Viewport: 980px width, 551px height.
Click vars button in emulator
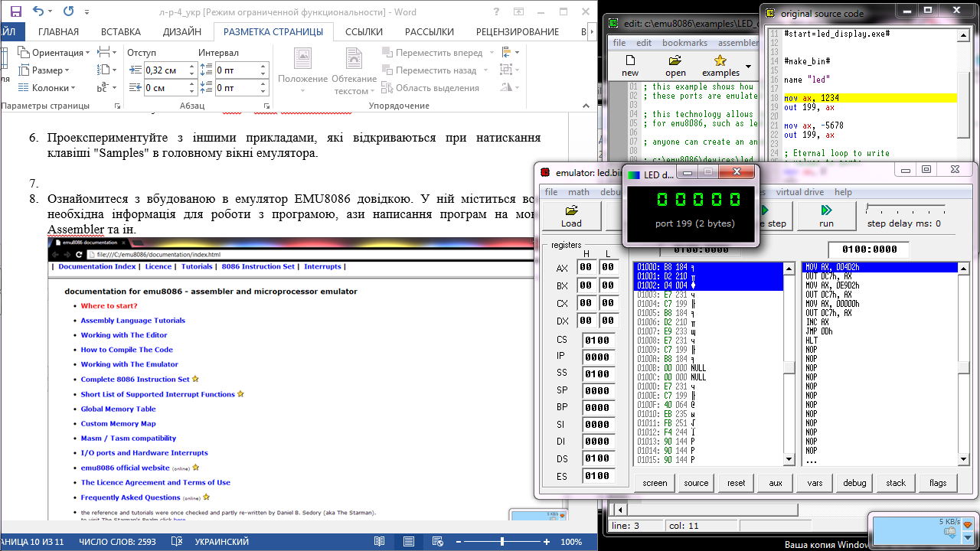click(815, 483)
